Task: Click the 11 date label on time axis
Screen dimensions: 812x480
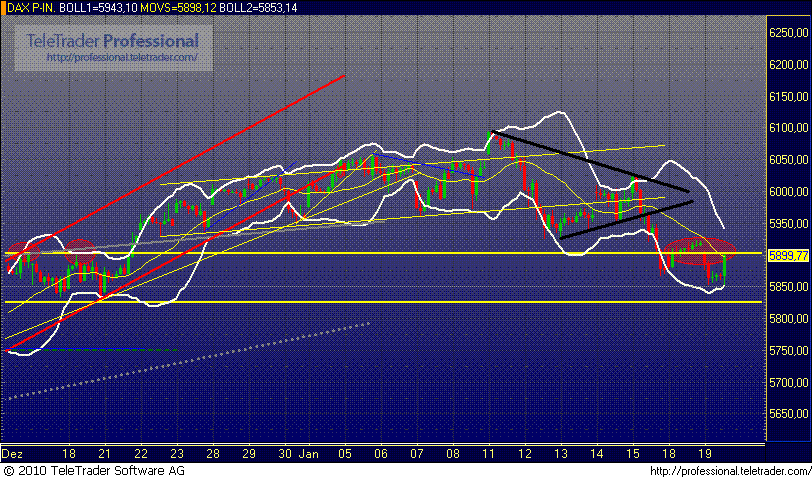Action: click(488, 454)
